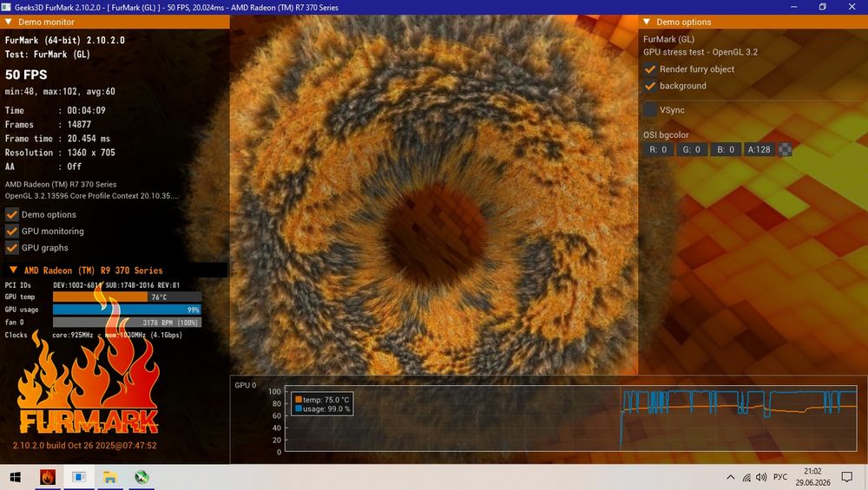Click the GPU usage bar showing 99%
The width and height of the screenshot is (868, 490).
tap(127, 310)
